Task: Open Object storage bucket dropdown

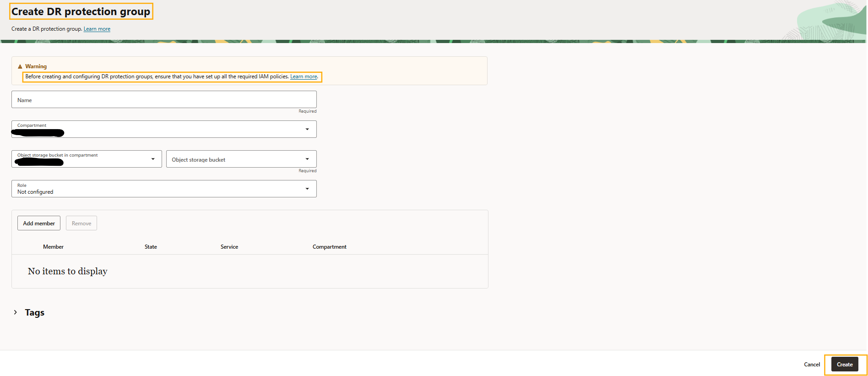Action: (241, 159)
